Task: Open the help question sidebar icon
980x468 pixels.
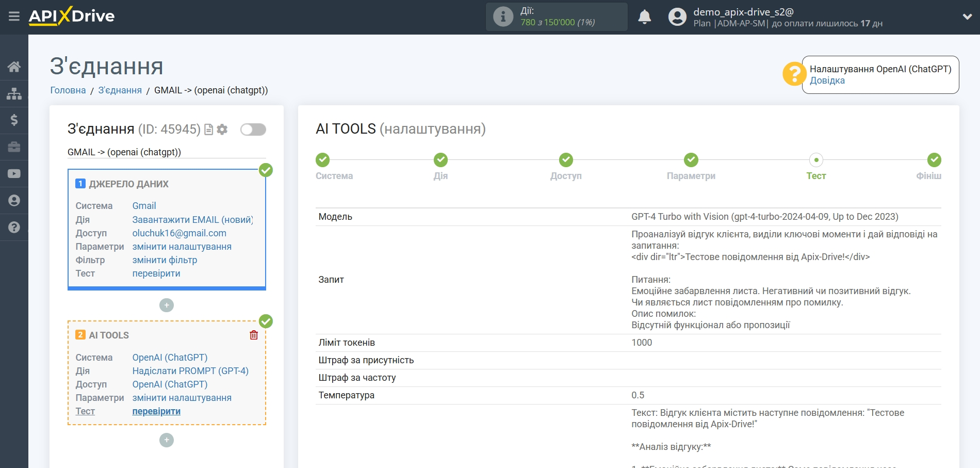Action: click(14, 227)
